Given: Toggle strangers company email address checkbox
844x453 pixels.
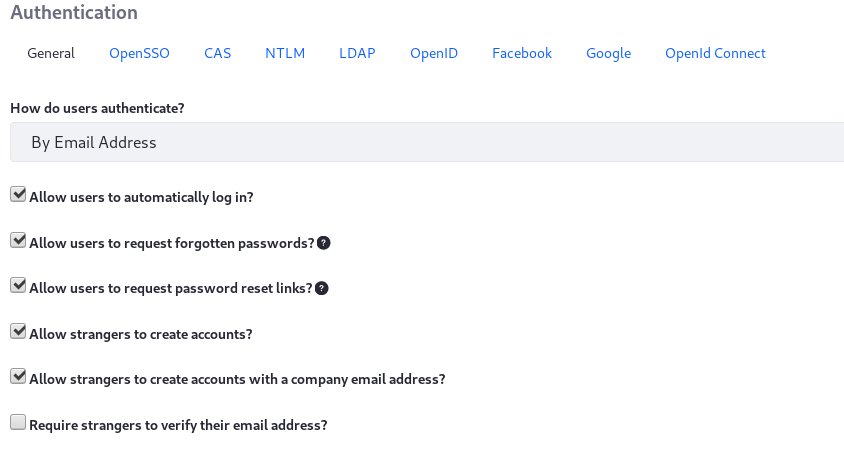Looking at the screenshot, I should tap(18, 376).
